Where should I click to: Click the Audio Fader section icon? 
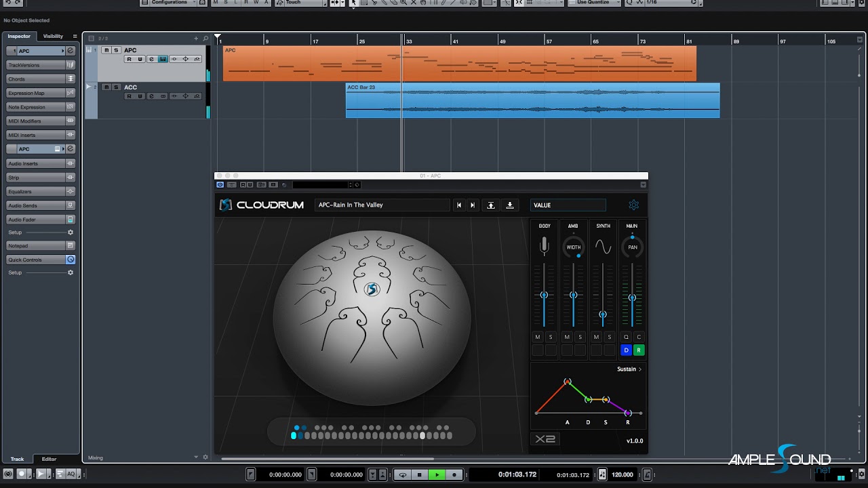(x=71, y=220)
